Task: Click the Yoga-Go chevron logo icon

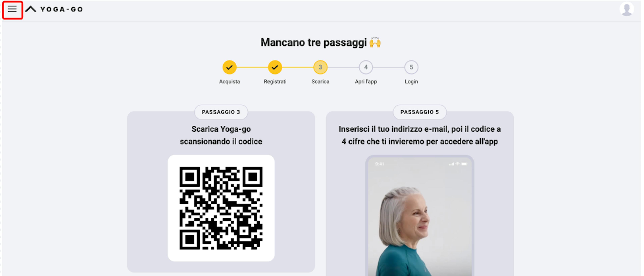Action: click(31, 9)
